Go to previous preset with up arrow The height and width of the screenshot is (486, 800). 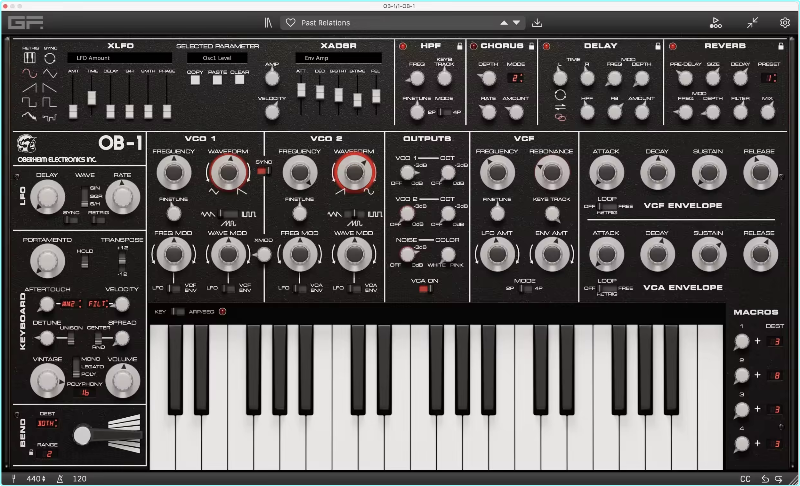(504, 23)
